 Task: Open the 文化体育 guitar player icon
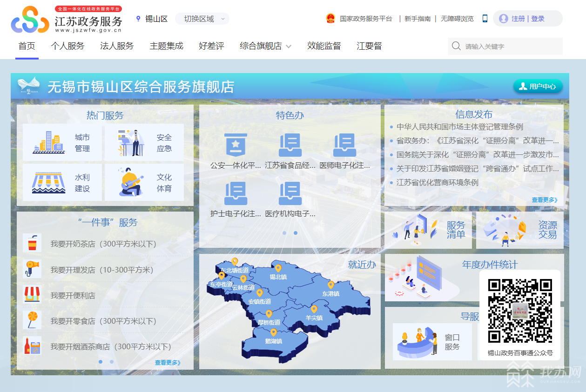click(131, 182)
